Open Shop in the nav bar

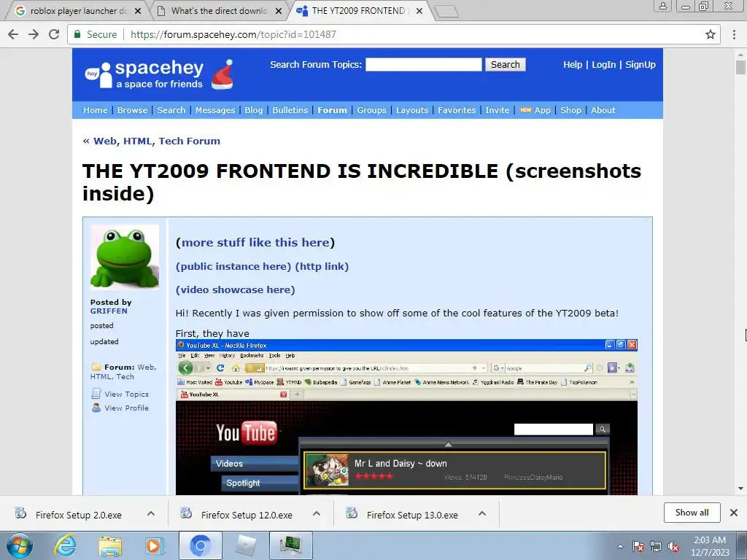[570, 110]
